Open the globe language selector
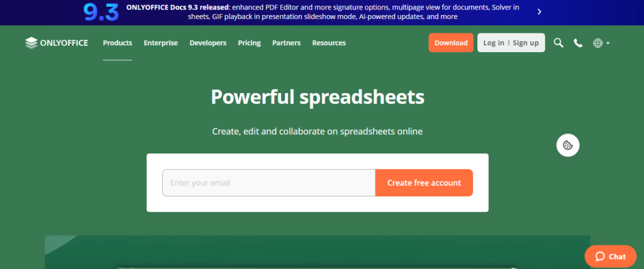Viewport: 644px width, 269px height. [x=601, y=43]
